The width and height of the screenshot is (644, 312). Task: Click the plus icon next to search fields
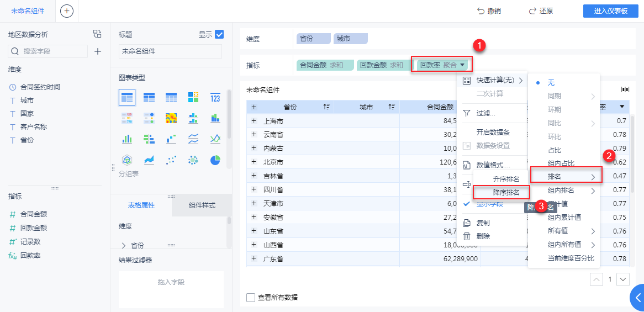[98, 51]
